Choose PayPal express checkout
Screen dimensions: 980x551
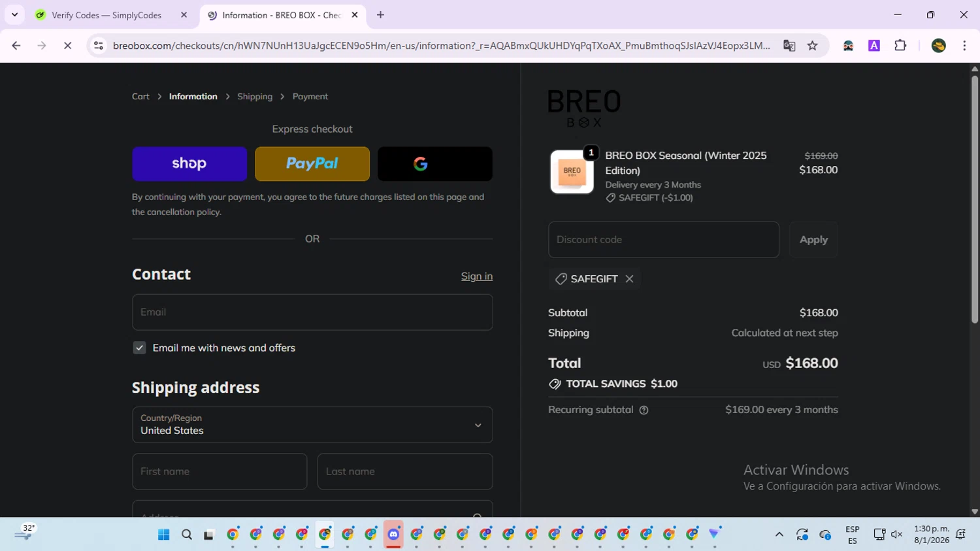click(x=312, y=163)
